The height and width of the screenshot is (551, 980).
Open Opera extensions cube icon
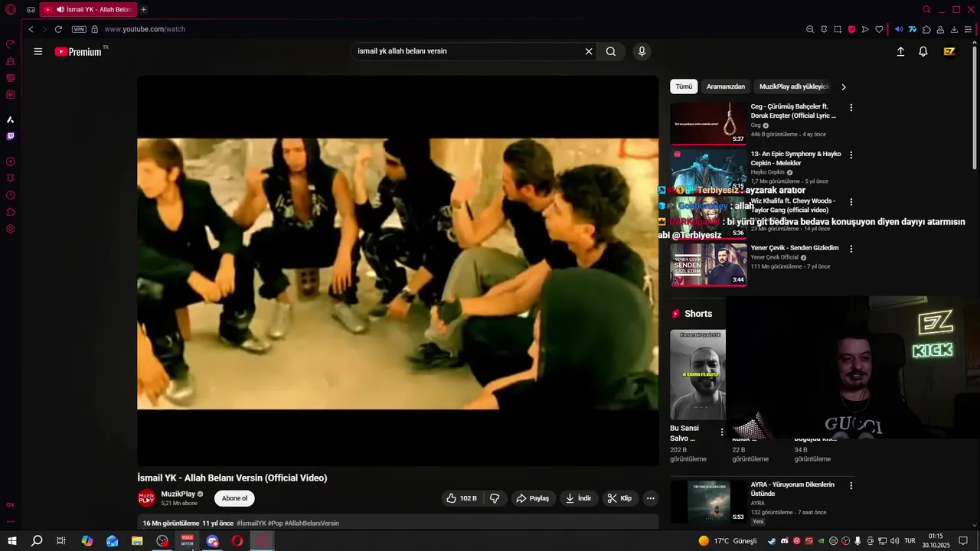pos(926,29)
